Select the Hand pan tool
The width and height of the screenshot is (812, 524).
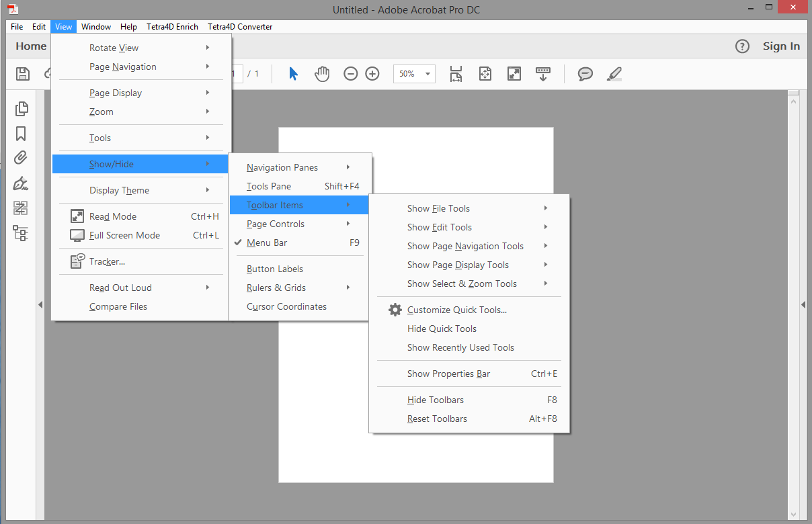click(322, 74)
